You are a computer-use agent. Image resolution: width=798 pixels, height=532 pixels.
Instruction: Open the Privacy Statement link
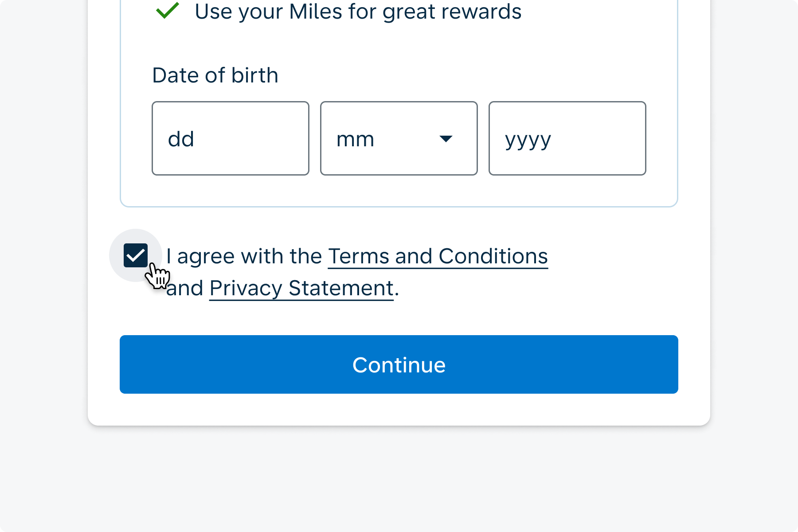tap(301, 288)
